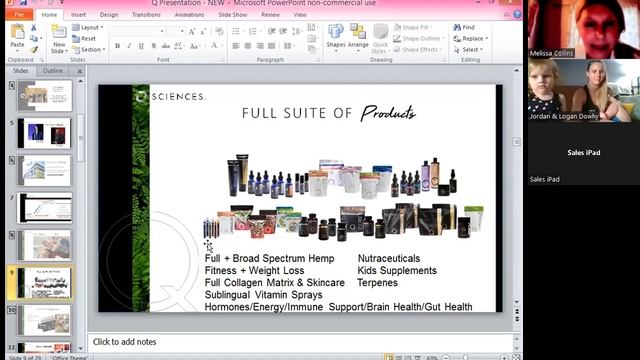Justify text in Paragraph group
Viewport: 640px width, 360px height.
271,46
